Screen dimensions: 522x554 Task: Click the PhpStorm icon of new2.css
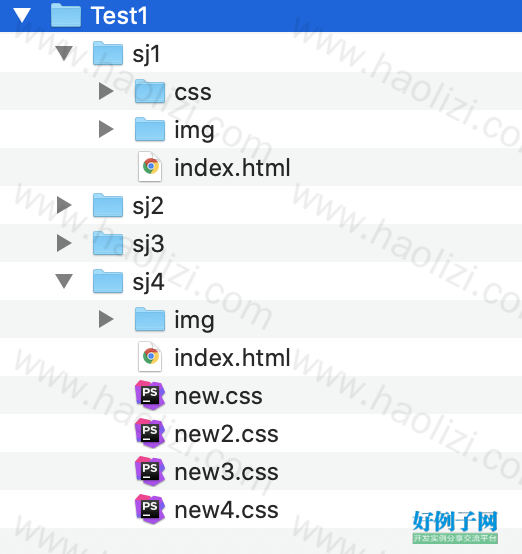click(150, 433)
